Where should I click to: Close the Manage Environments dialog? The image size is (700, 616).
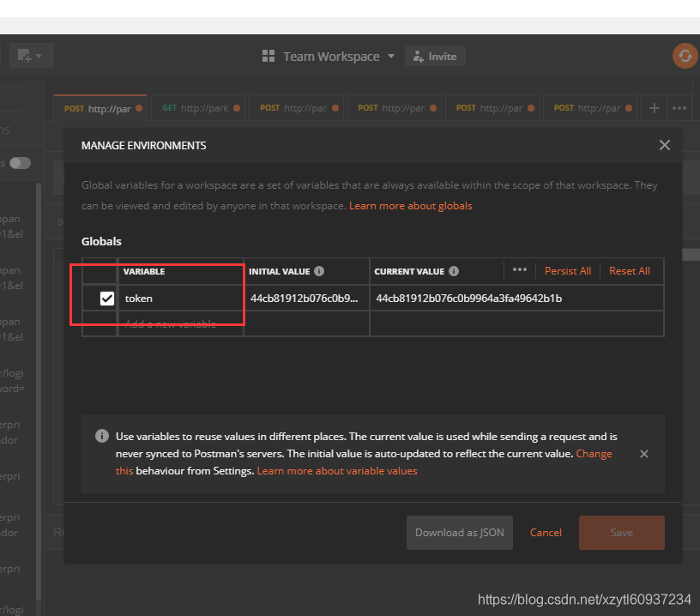(x=664, y=145)
